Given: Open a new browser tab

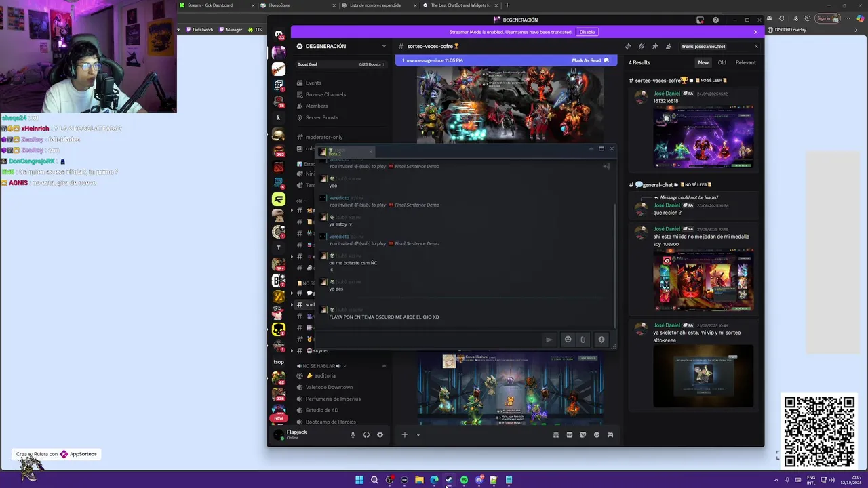Looking at the screenshot, I should tap(507, 5).
